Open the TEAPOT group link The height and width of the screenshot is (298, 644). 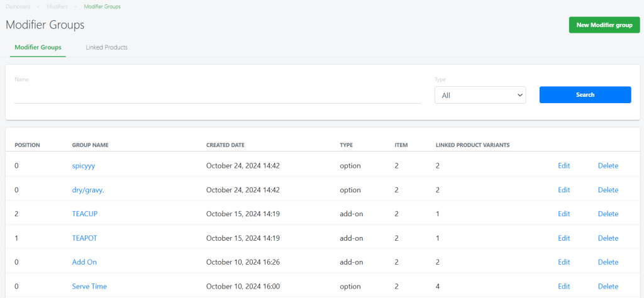point(84,238)
